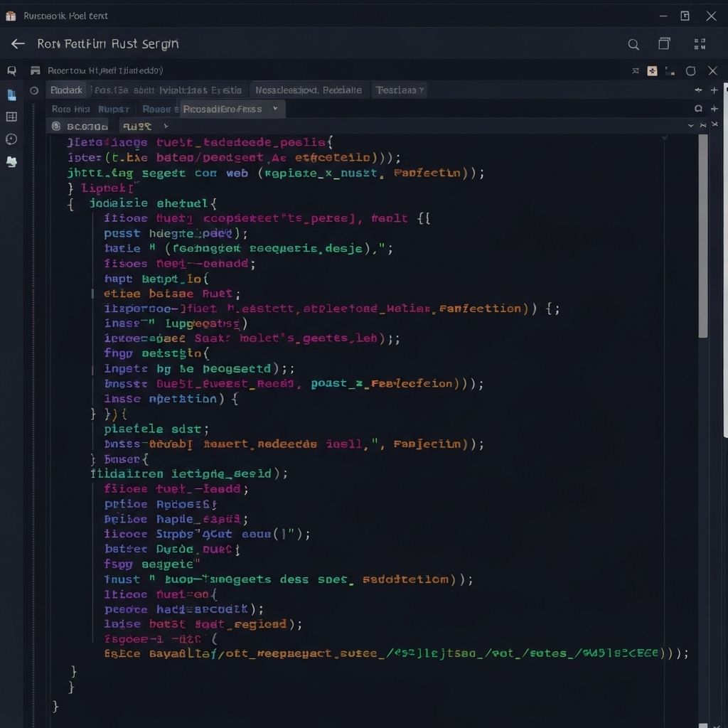
Task: Open the clock history icon in sidebar
Action: (11, 139)
